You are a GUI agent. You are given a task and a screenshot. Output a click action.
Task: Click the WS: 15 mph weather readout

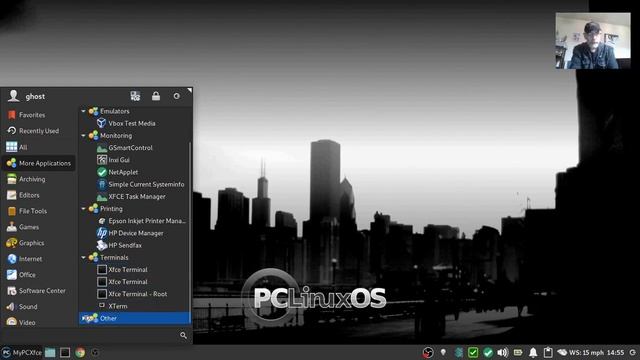click(587, 353)
